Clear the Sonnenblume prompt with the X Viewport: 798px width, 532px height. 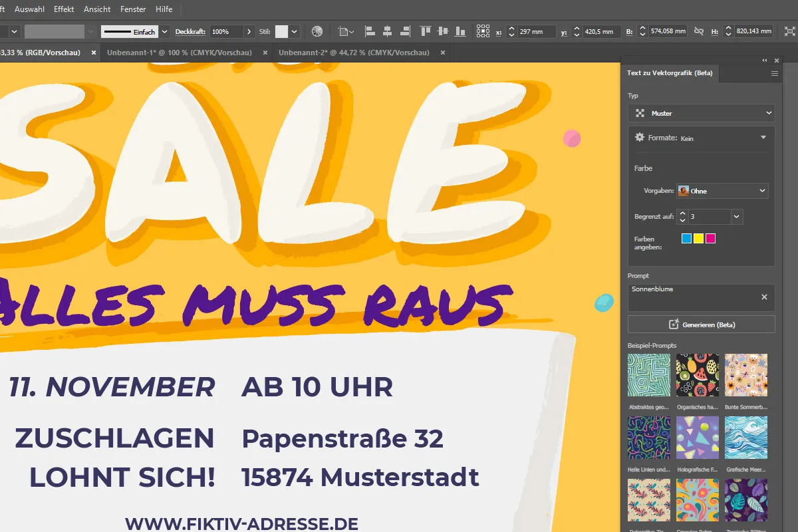(x=764, y=297)
